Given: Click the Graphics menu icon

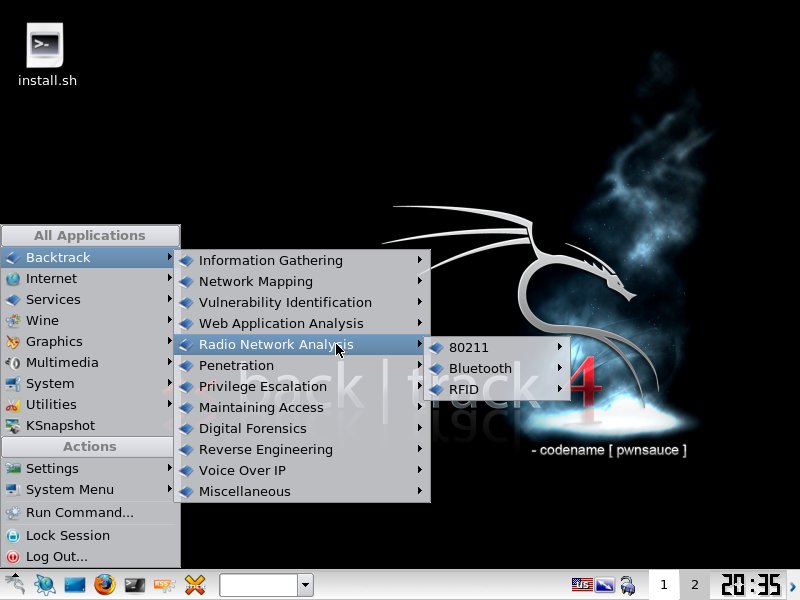Looking at the screenshot, I should pos(13,341).
